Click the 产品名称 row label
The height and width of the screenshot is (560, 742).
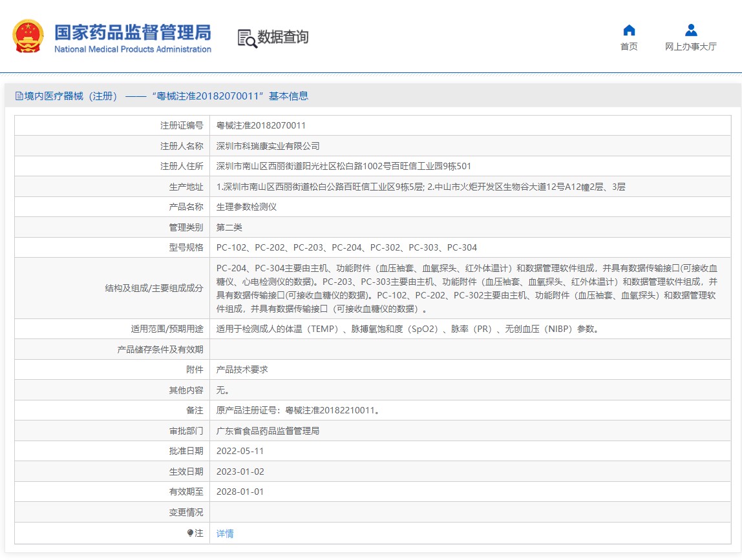click(x=186, y=207)
